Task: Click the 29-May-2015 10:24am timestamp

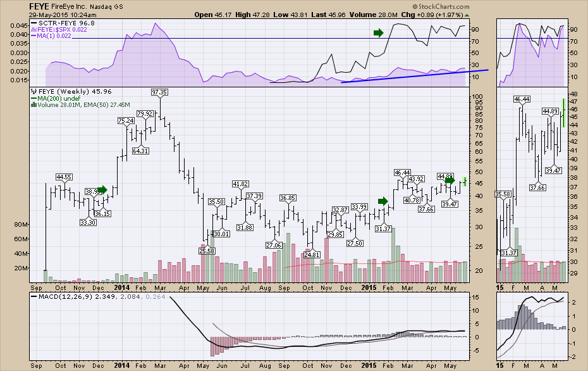Action: tap(63, 15)
